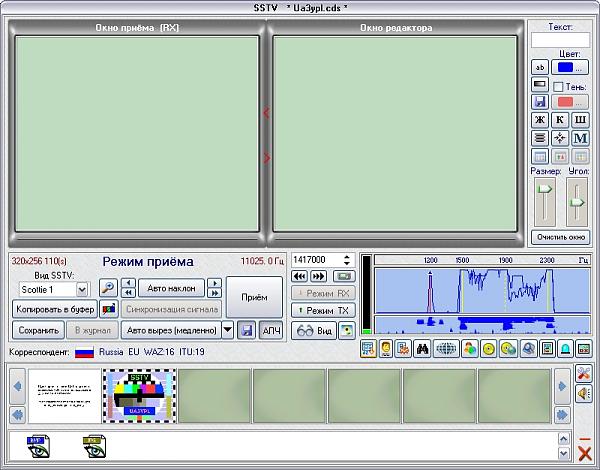
Task: Click the magnifier icon beside Scottie 1
Action: [107, 288]
